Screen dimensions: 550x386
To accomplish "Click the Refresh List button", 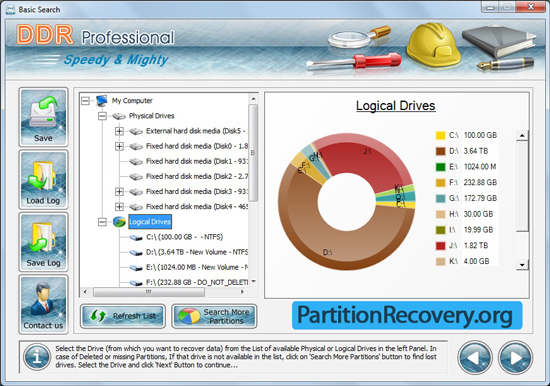I will pyautogui.click(x=123, y=316).
